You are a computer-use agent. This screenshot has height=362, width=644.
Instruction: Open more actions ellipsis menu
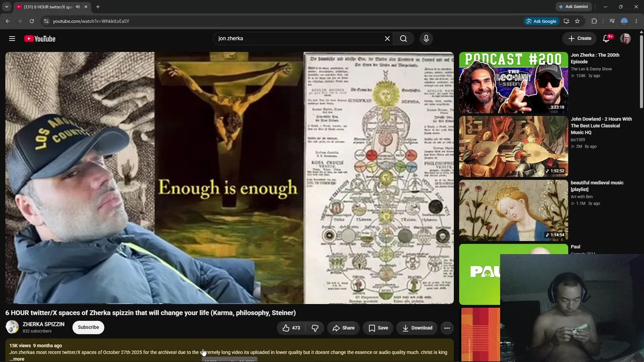click(447, 328)
